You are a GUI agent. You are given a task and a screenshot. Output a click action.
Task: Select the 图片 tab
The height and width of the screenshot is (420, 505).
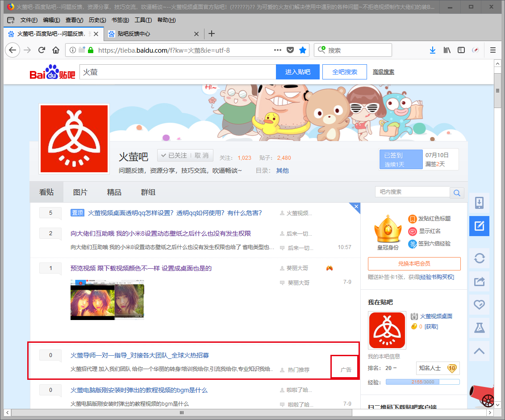pyautogui.click(x=80, y=192)
